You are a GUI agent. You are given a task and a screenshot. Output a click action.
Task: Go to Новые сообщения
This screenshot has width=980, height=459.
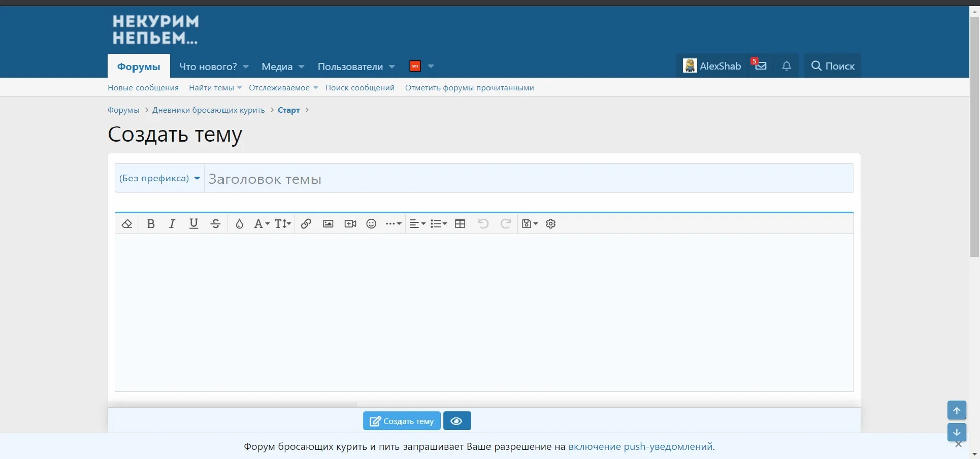[x=143, y=88]
